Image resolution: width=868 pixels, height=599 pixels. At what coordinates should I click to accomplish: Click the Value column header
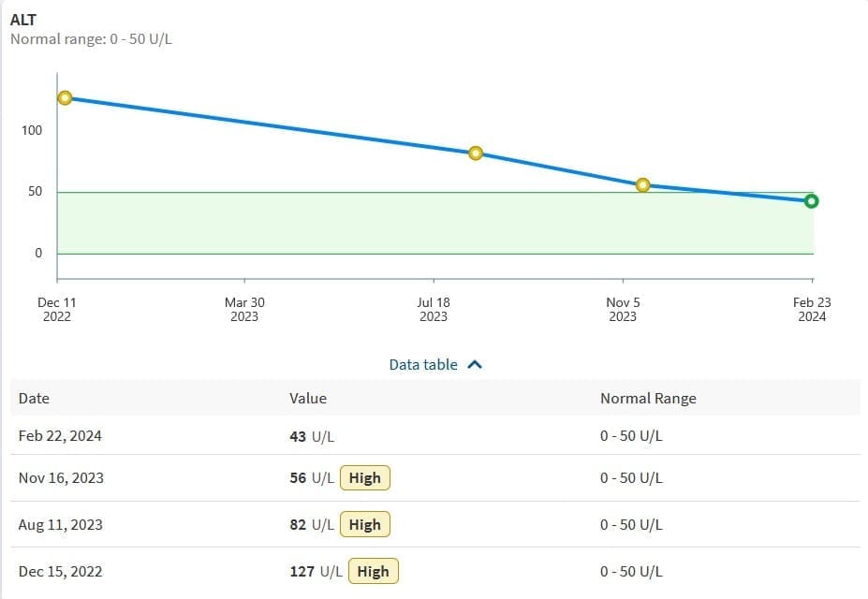point(308,399)
